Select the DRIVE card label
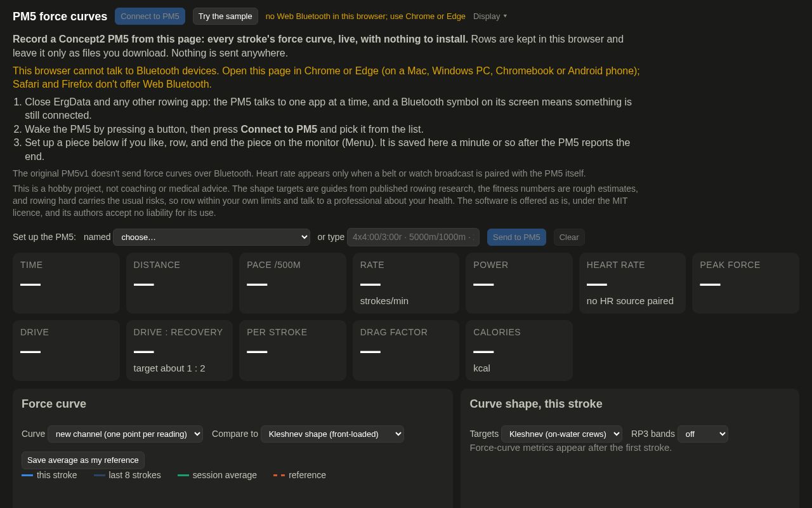Viewport: 812px width, 508px height. [x=34, y=332]
